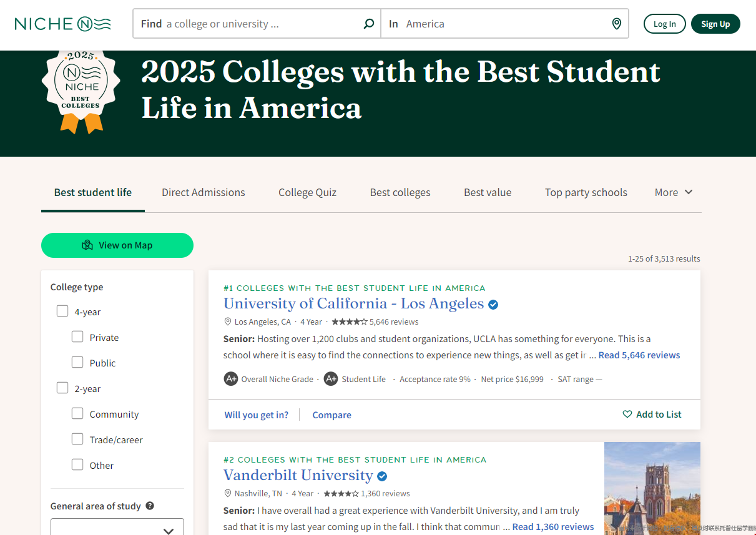Click the search magnifier icon
The height and width of the screenshot is (535, 756).
pos(369,24)
